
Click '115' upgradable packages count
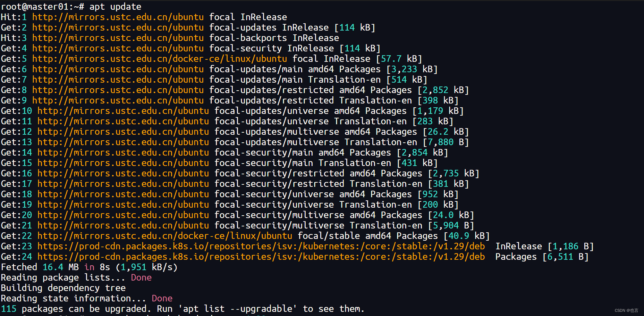pos(9,309)
